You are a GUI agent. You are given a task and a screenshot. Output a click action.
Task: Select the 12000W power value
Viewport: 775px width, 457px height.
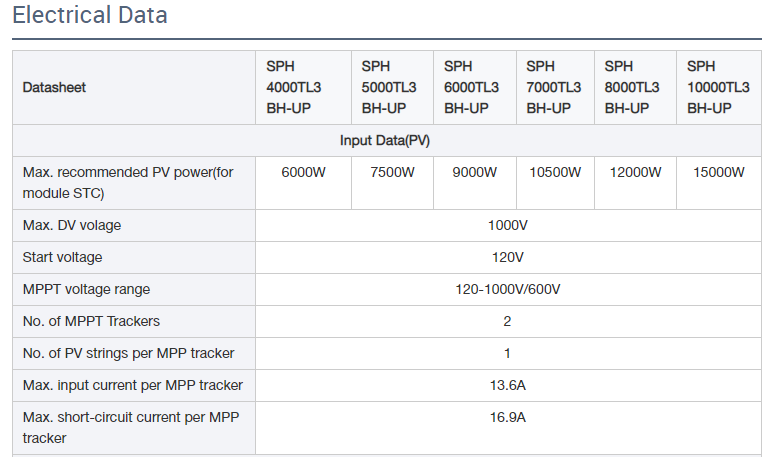tap(635, 172)
